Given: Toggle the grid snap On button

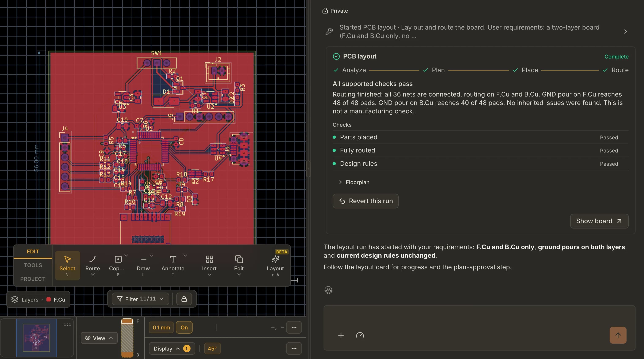Looking at the screenshot, I should click(x=184, y=327).
